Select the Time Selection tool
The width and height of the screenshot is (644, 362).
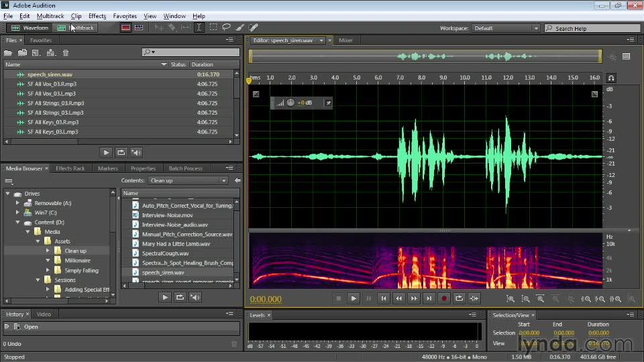click(199, 27)
